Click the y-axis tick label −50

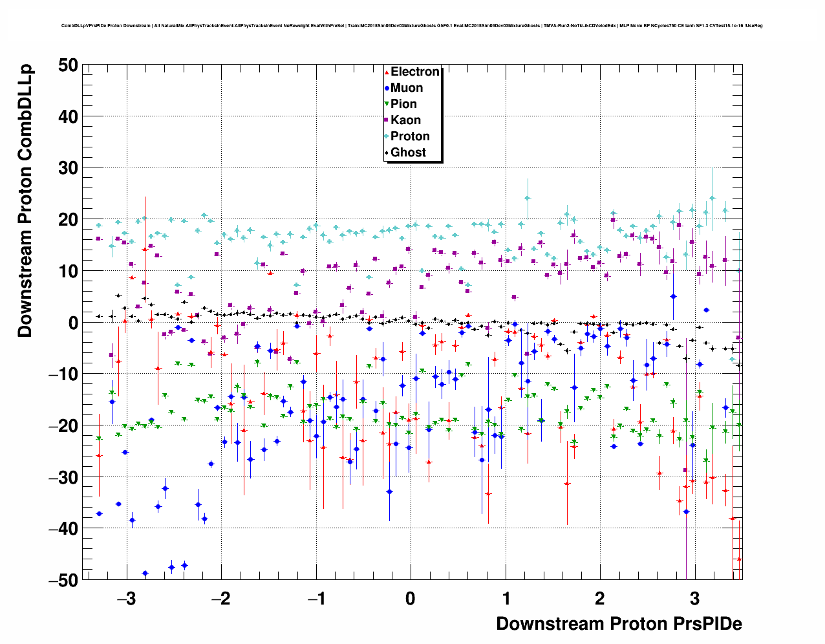(x=63, y=580)
